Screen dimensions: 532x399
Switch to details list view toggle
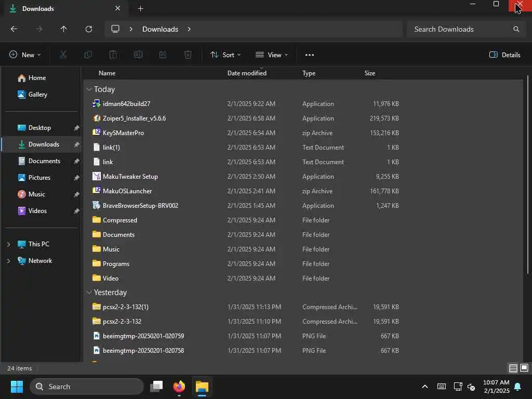point(513,368)
